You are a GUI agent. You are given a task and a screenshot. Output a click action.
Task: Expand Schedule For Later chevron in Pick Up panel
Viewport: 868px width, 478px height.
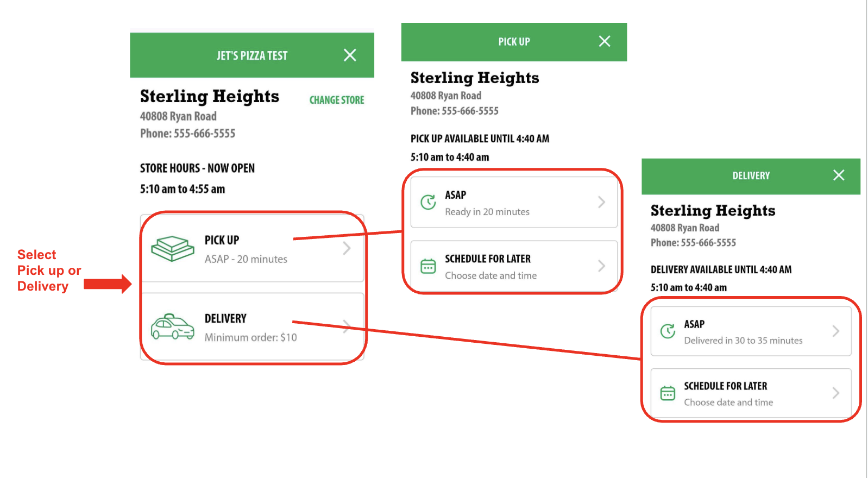pos(601,266)
